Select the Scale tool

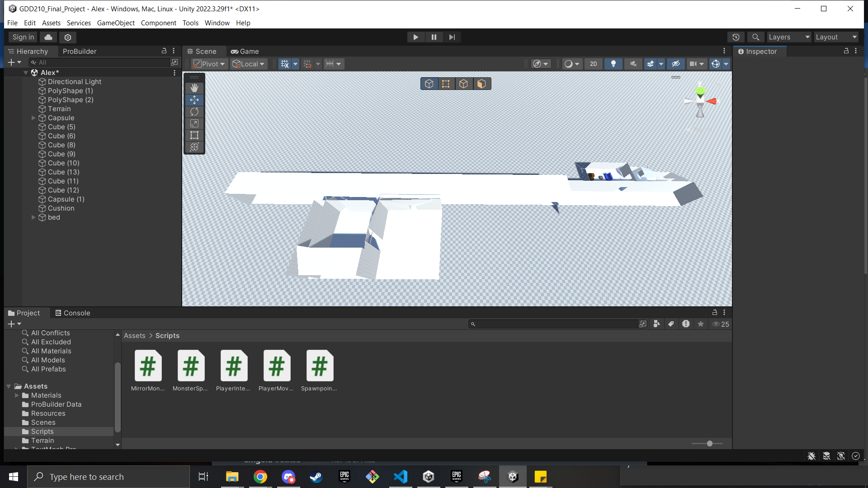[x=194, y=123]
